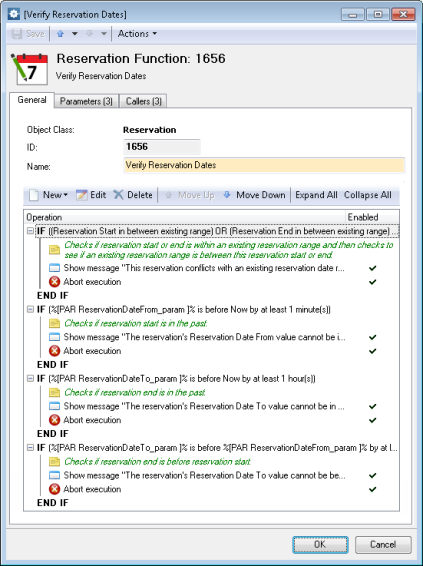
Task: Click the Save toolbar icon
Action: 17,34
